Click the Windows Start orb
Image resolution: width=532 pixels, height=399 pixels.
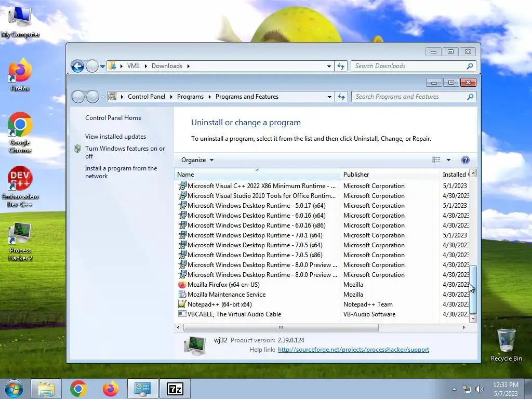[x=14, y=389]
